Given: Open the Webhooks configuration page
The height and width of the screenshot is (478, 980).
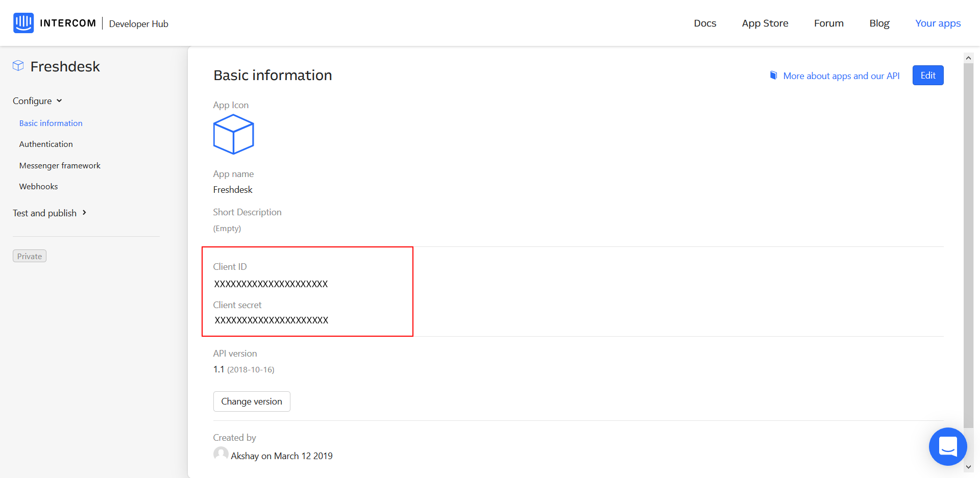Looking at the screenshot, I should [x=38, y=187].
